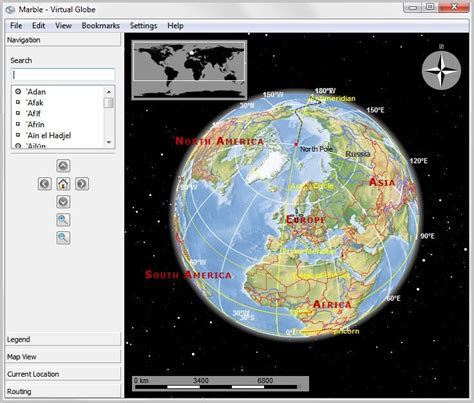Click the move up navigation arrow
Screen dimensions: 474x403
click(x=63, y=166)
